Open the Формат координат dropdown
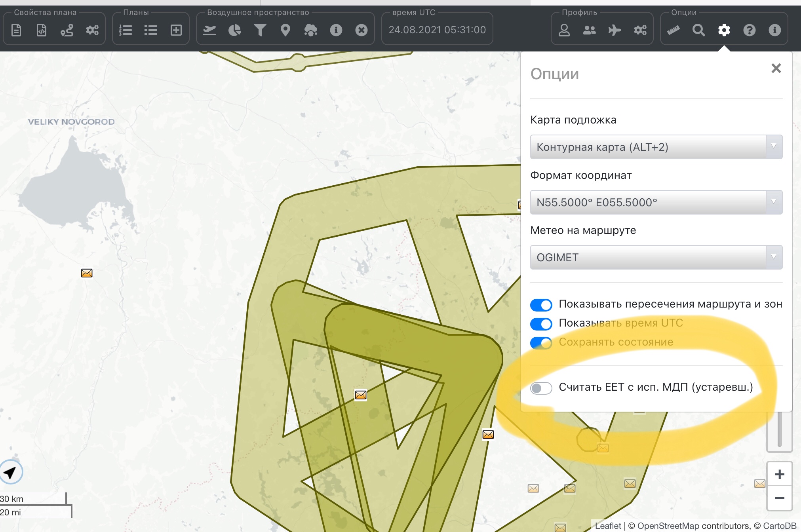This screenshot has height=532, width=801. pos(656,202)
